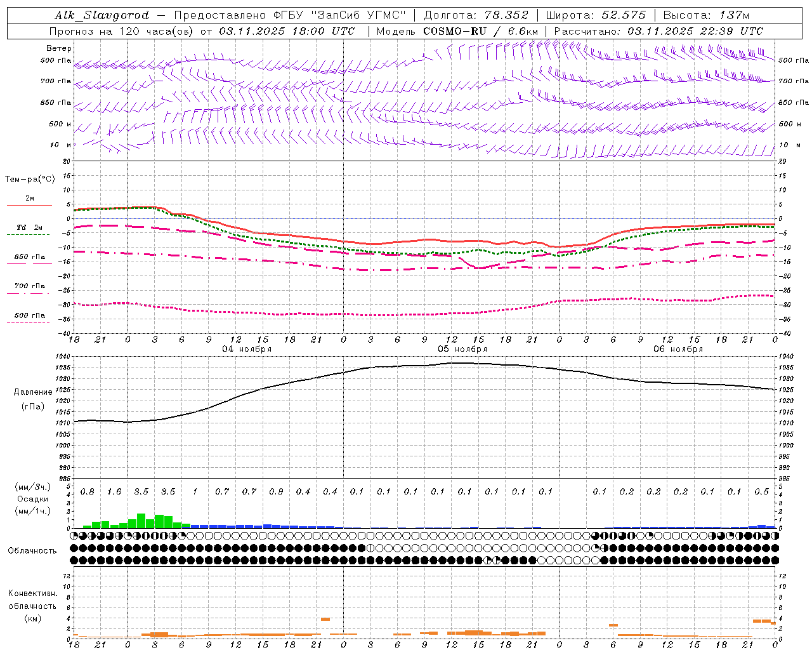The height and width of the screenshot is (650, 812).
Task: Click the precipitation value 0.5
Action: [x=762, y=492]
